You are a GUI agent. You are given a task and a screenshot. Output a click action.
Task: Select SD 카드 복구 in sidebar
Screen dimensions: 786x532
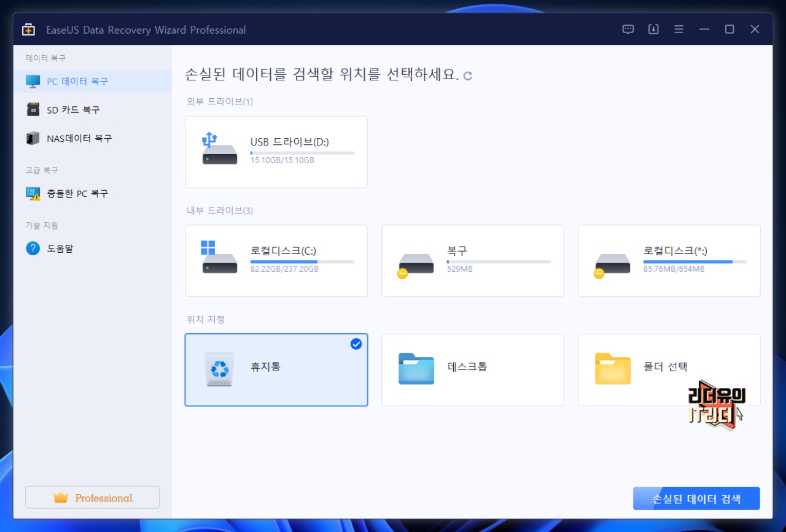(92, 110)
